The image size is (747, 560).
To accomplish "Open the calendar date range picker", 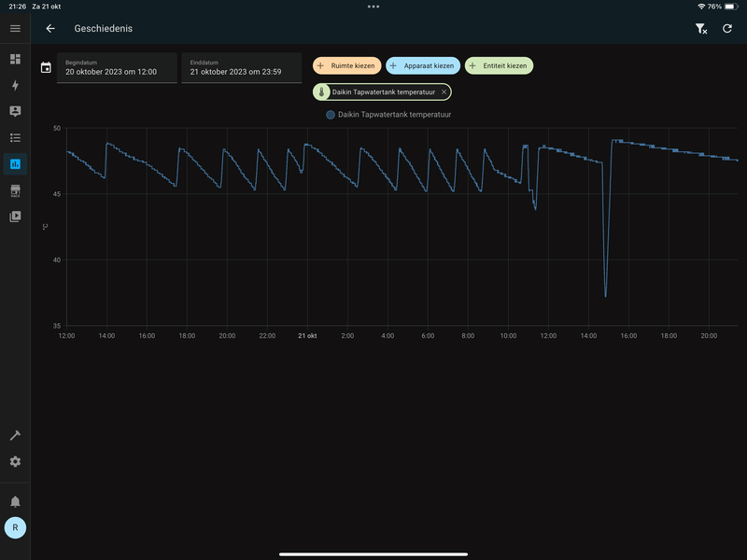I will click(x=46, y=67).
